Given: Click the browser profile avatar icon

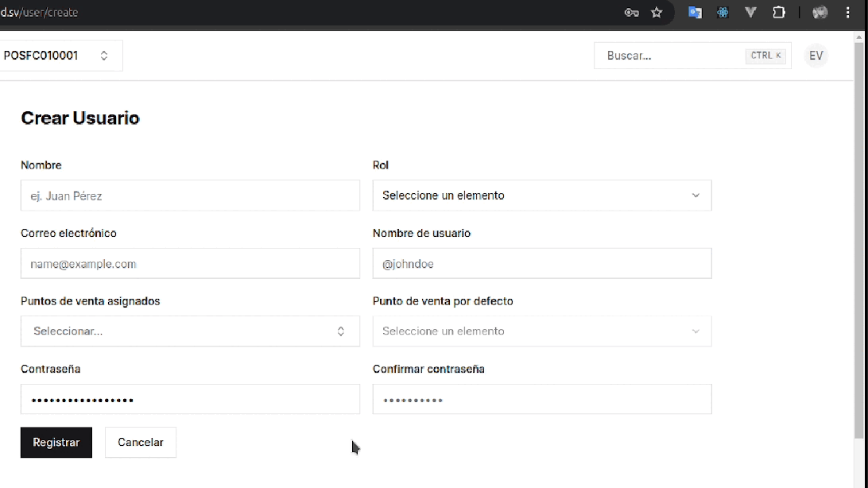Looking at the screenshot, I should pyautogui.click(x=820, y=13).
